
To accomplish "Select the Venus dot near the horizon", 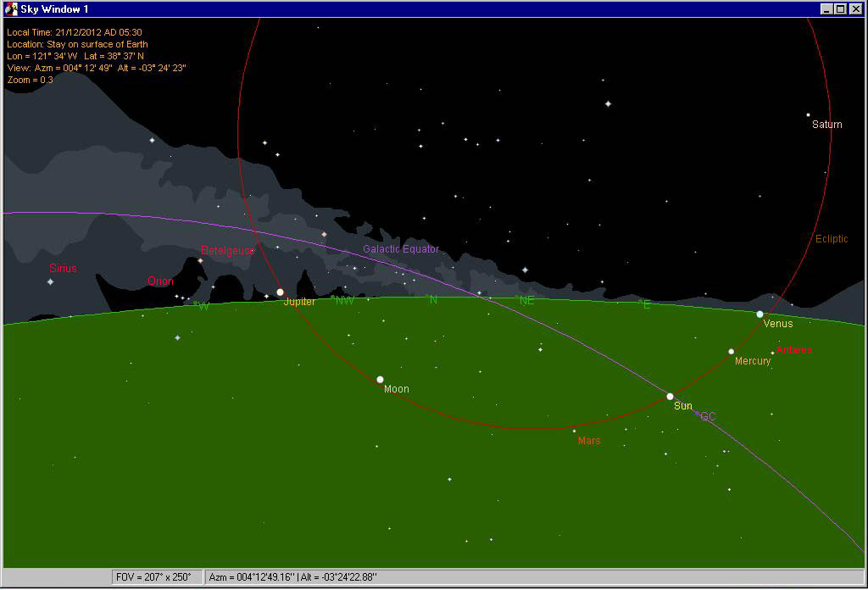I will (x=759, y=314).
